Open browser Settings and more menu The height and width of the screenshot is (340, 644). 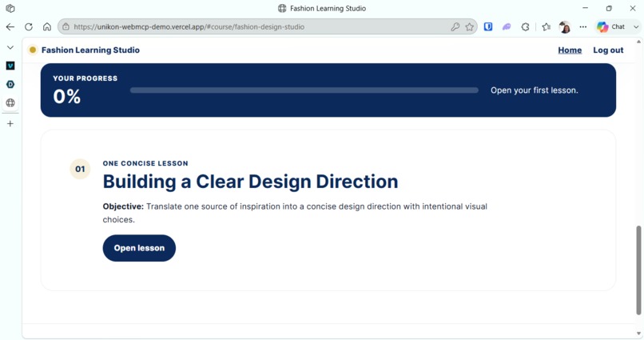tap(583, 26)
